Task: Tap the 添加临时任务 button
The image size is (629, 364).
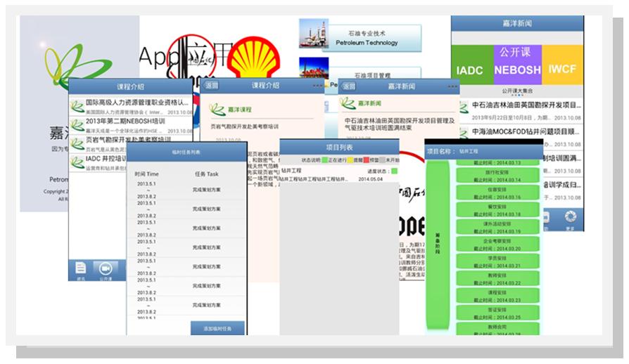Action: (217, 328)
